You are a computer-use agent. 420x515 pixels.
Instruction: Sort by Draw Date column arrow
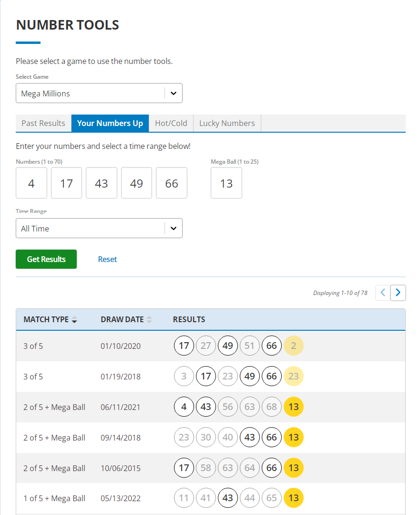(x=149, y=320)
